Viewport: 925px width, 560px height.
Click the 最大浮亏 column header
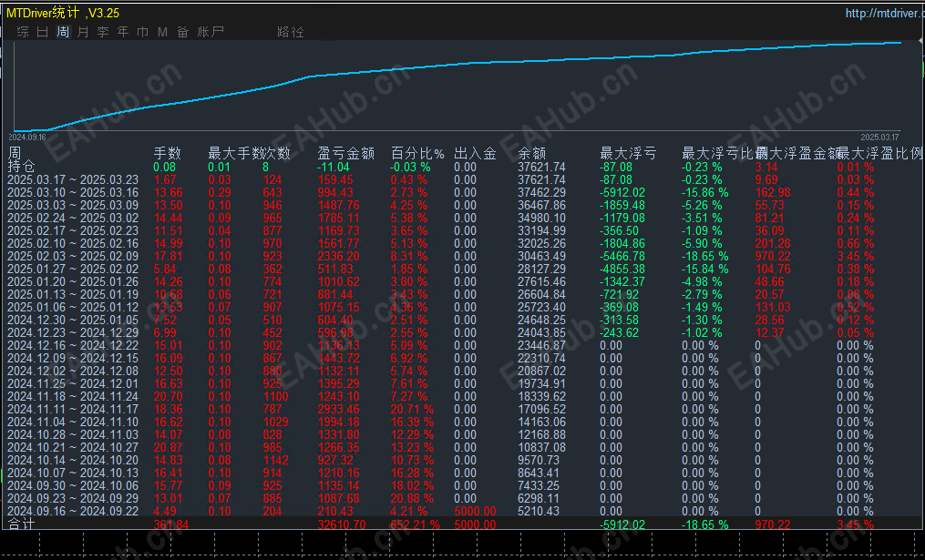[x=628, y=154]
